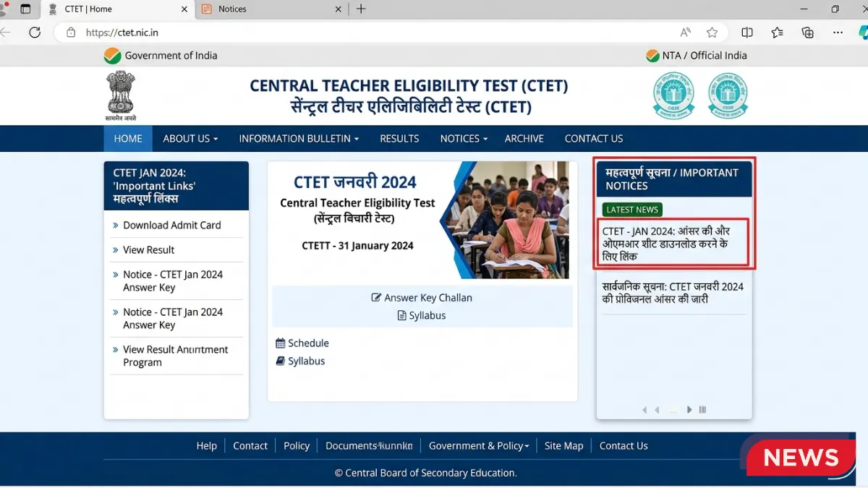Click the read aloud icon in address bar
868x488 pixels.
(685, 33)
